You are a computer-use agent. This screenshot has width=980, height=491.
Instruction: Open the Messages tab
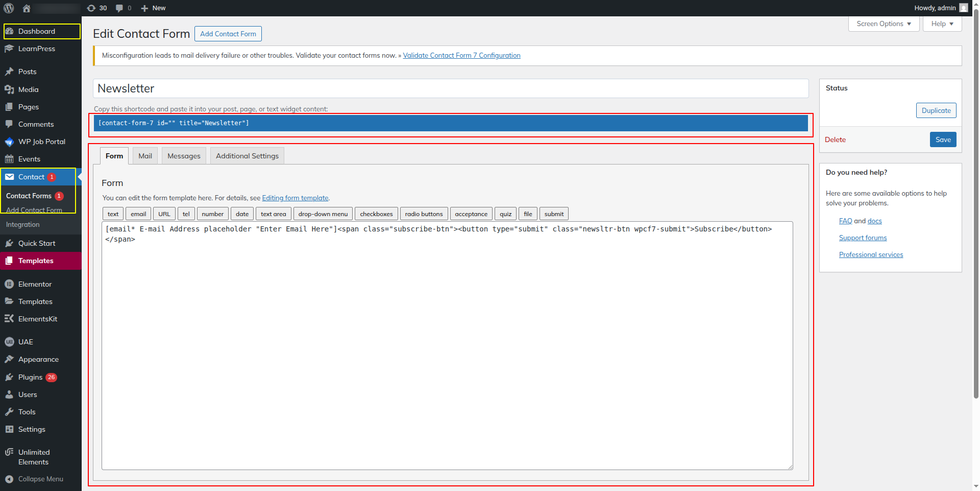(184, 156)
